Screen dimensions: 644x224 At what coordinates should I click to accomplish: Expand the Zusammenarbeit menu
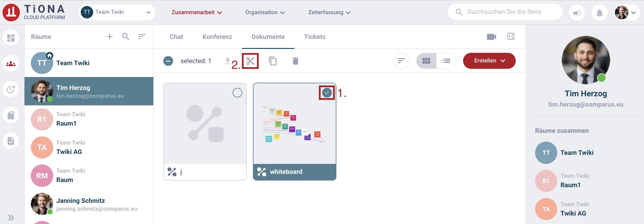click(x=197, y=12)
